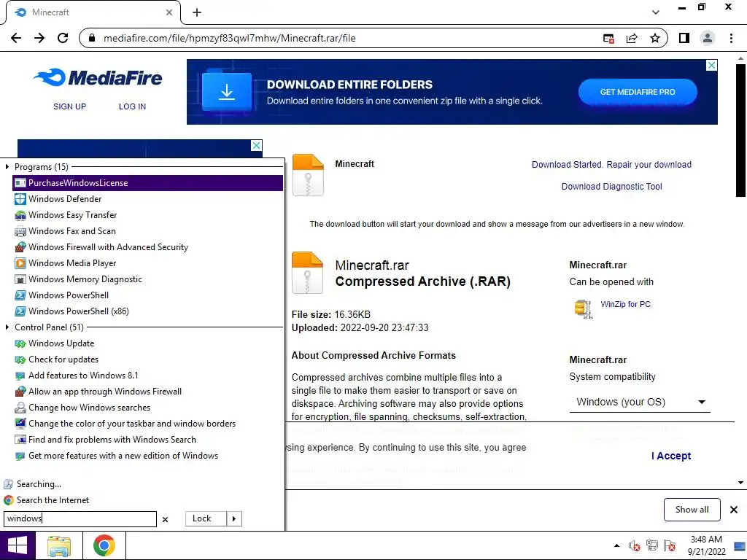Click SIGN UP link

(x=69, y=106)
